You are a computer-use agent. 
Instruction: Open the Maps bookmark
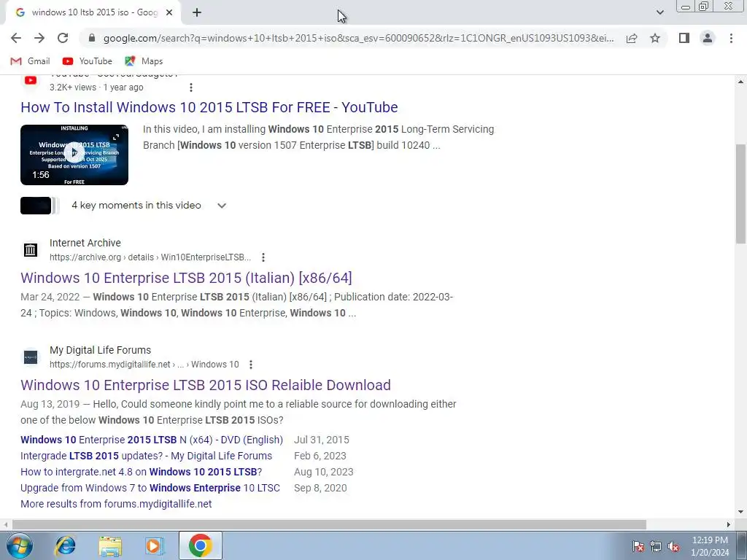point(144,61)
